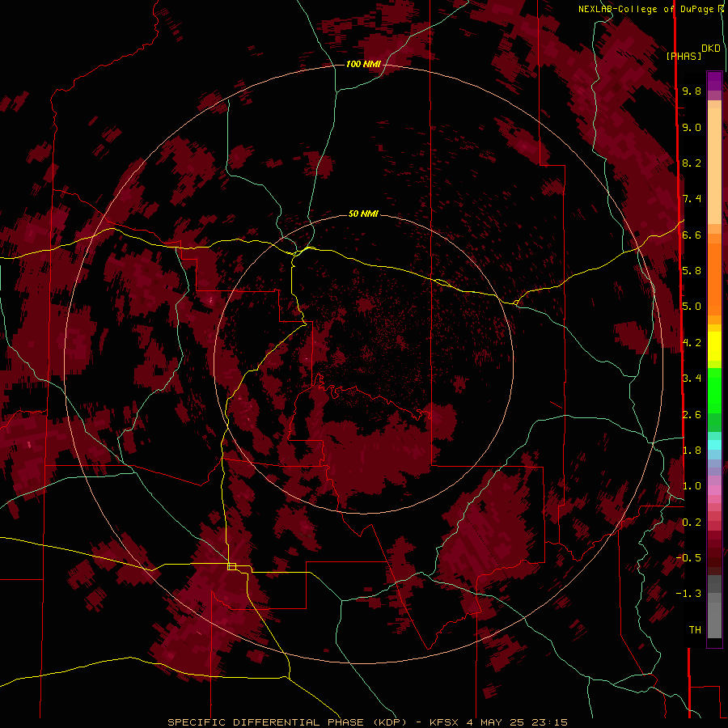Click the 2.6 value on the scale
728x728 pixels.
pos(692,414)
